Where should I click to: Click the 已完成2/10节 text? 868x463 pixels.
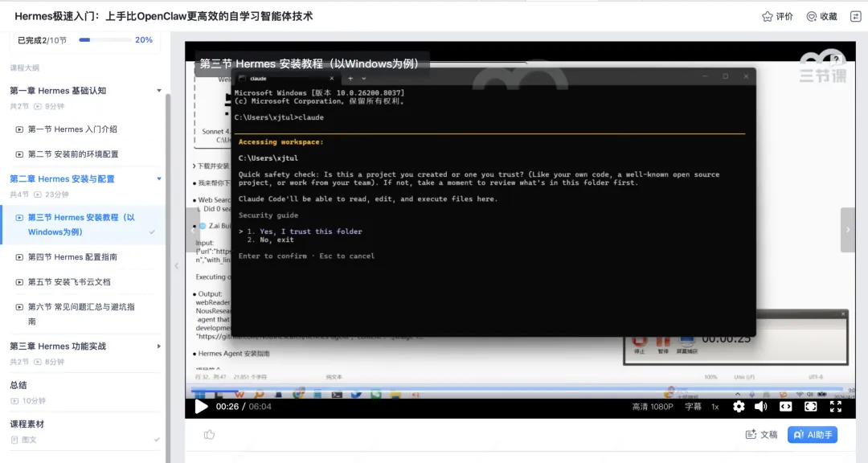click(x=42, y=40)
